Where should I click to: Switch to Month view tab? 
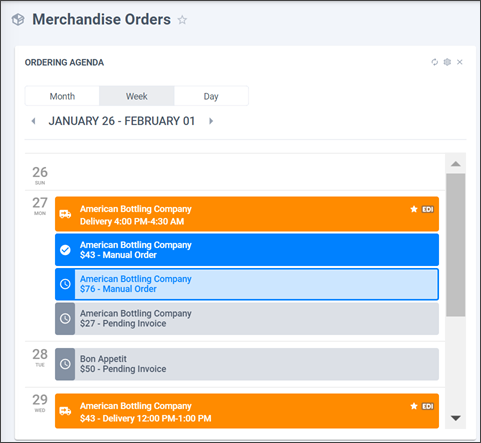(62, 96)
